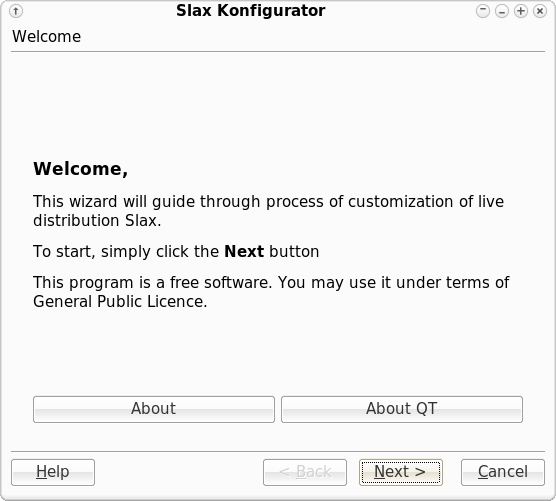
Task: Open the About dialog
Action: coord(154,409)
